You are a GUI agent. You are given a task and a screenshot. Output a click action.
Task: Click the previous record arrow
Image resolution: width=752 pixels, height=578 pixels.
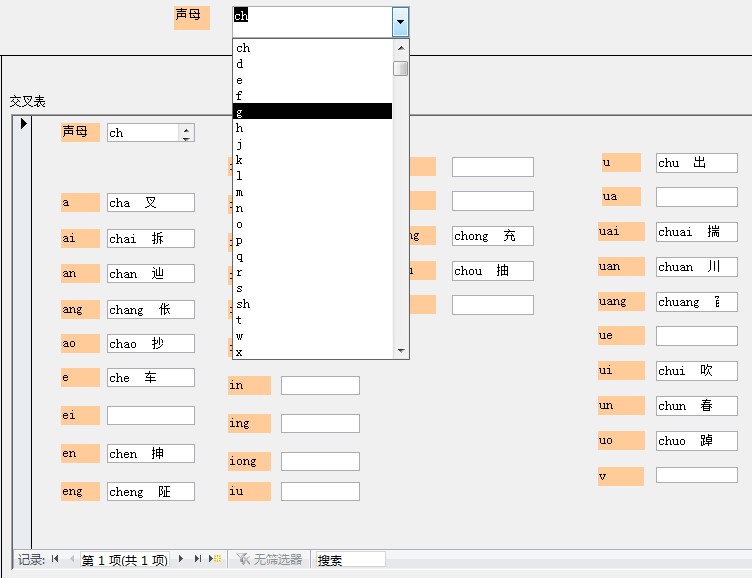tap(71, 559)
